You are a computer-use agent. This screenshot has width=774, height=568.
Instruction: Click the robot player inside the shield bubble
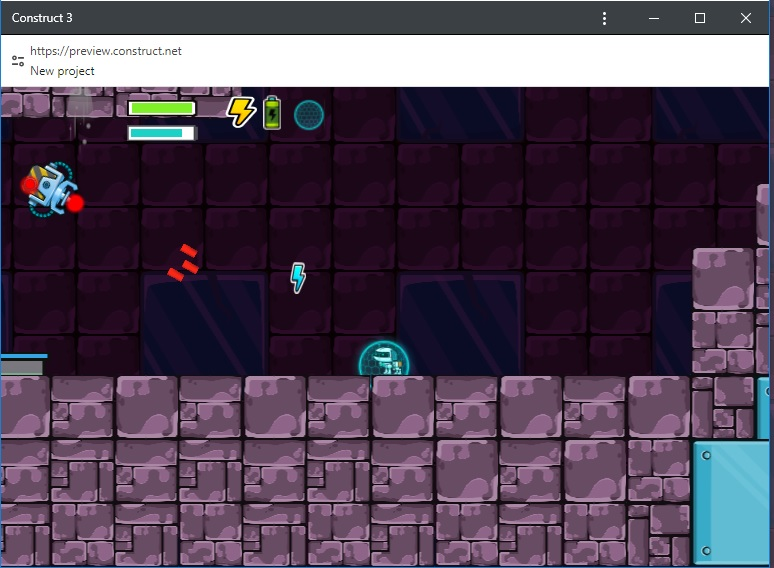click(384, 359)
